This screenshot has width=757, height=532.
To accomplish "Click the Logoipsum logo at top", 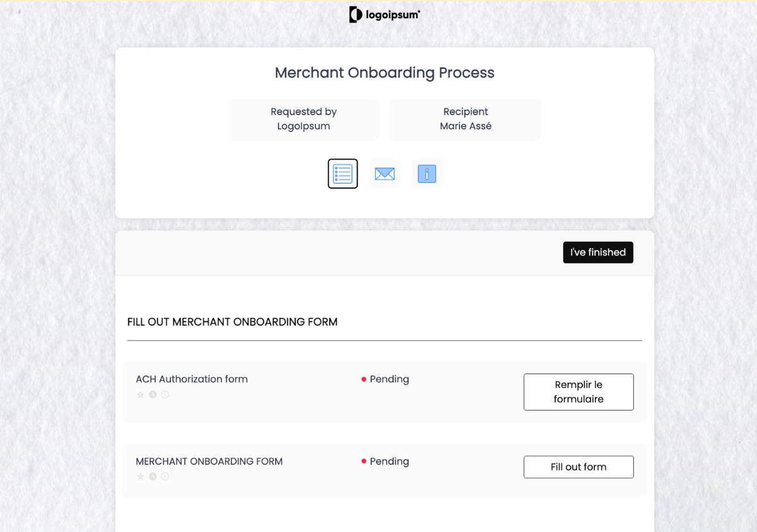I will pyautogui.click(x=384, y=14).
